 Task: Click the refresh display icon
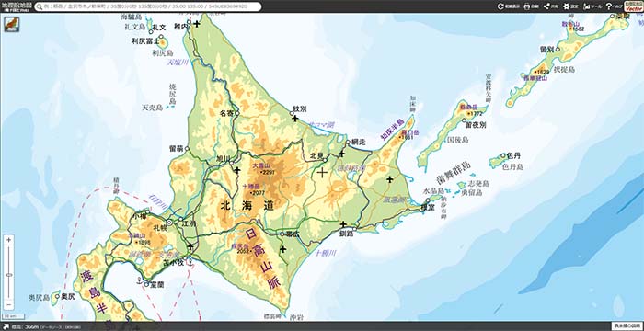500,6
